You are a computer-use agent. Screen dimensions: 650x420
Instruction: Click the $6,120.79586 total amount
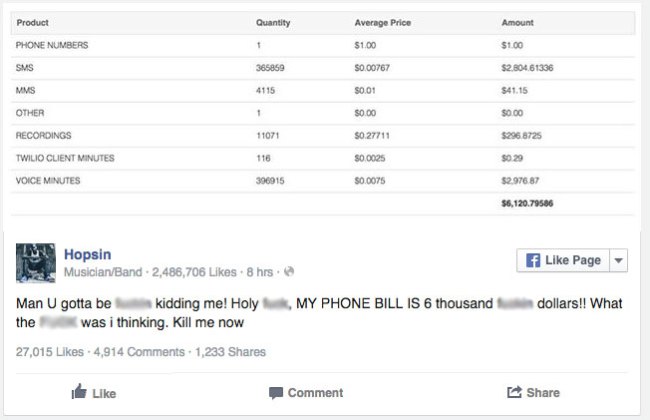tap(527, 203)
